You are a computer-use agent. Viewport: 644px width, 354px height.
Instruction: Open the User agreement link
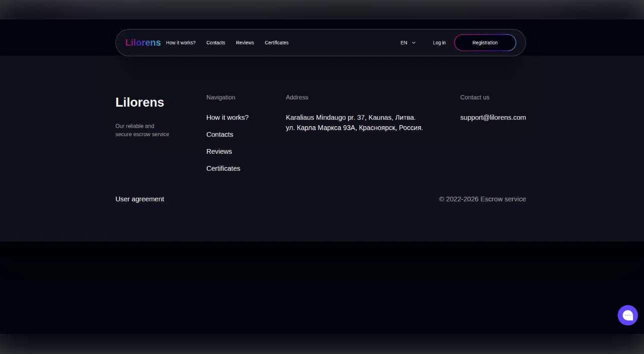pyautogui.click(x=139, y=199)
